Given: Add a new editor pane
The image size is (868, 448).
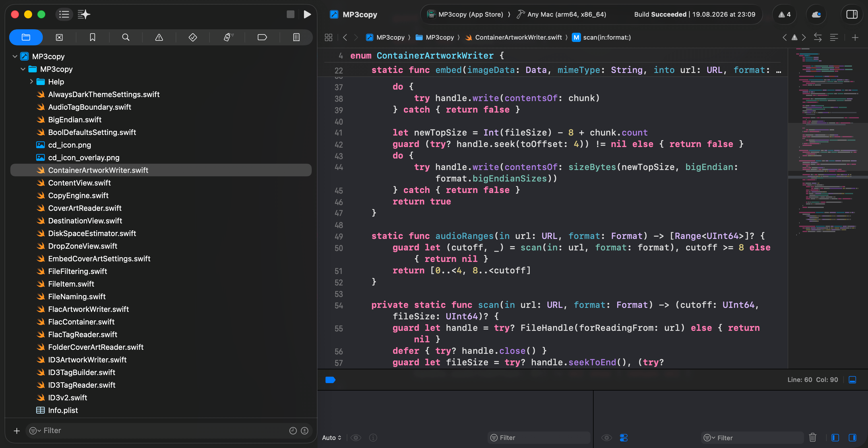Looking at the screenshot, I should click(x=855, y=37).
